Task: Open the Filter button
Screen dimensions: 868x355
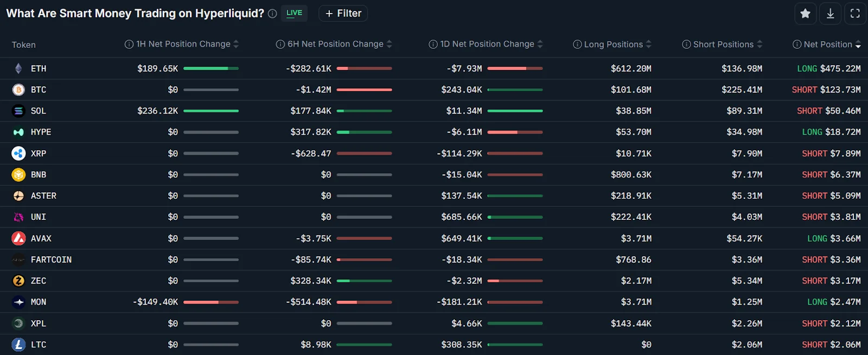Action: click(343, 14)
